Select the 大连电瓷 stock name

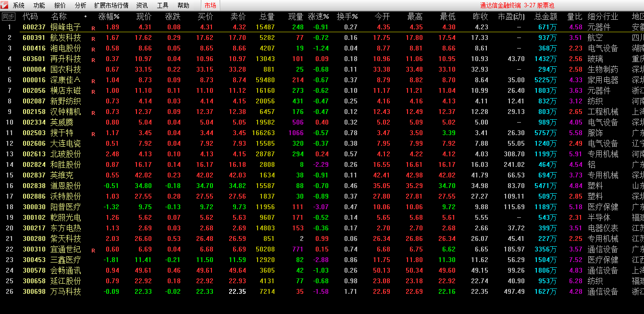coord(66,143)
